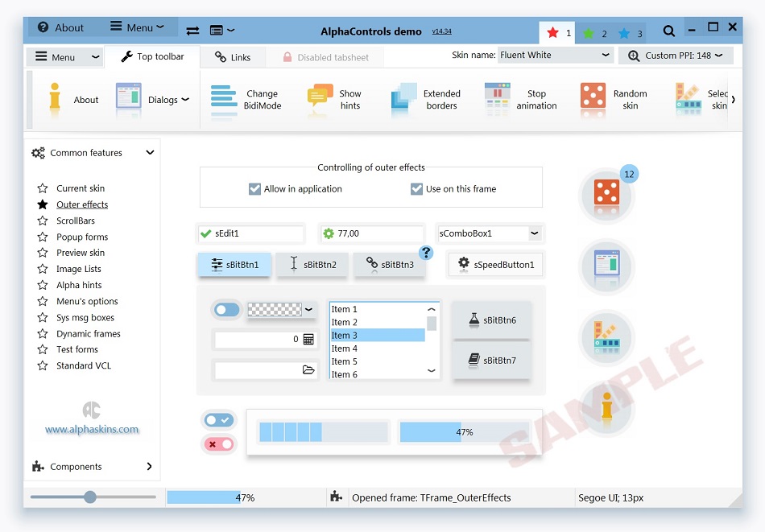This screenshot has height=532, width=765.
Task: Click the AlphaControls logo above the website link
Action: 91,410
